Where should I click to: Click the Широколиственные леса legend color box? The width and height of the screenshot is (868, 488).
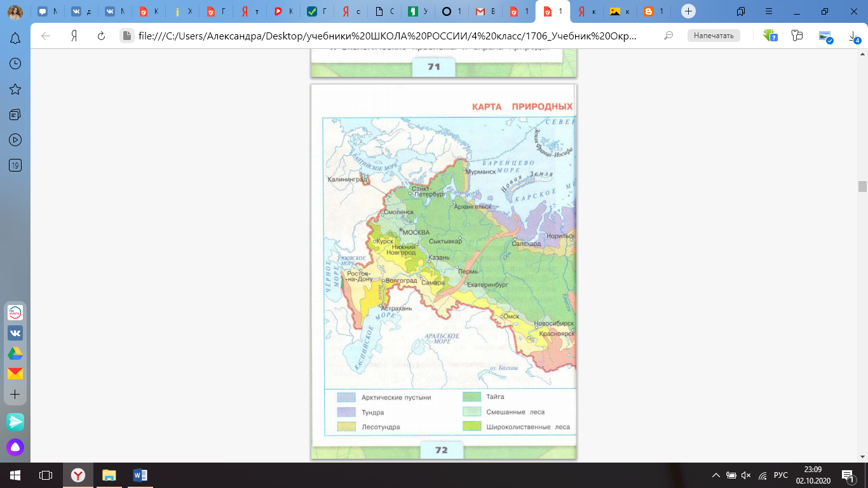pos(472,427)
